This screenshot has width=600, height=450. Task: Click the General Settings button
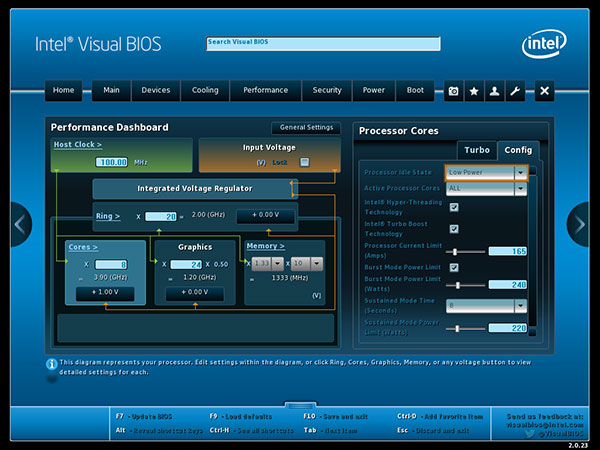(306, 128)
